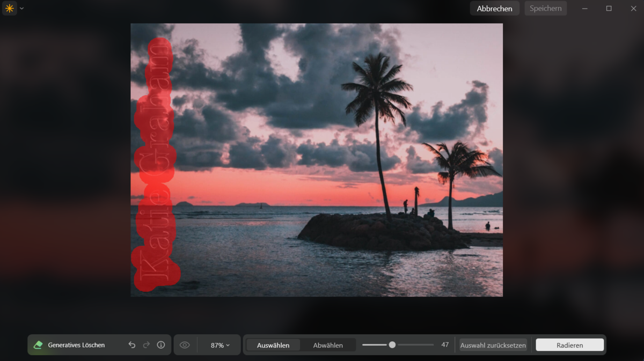Adjust the brush size slider

click(x=393, y=345)
